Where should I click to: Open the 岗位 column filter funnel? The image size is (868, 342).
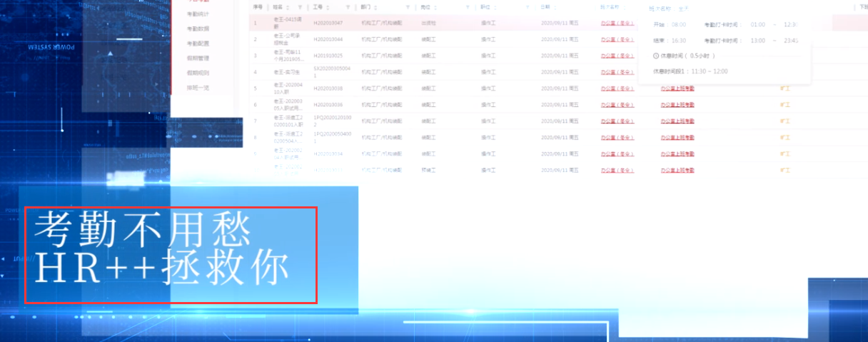(468, 7)
